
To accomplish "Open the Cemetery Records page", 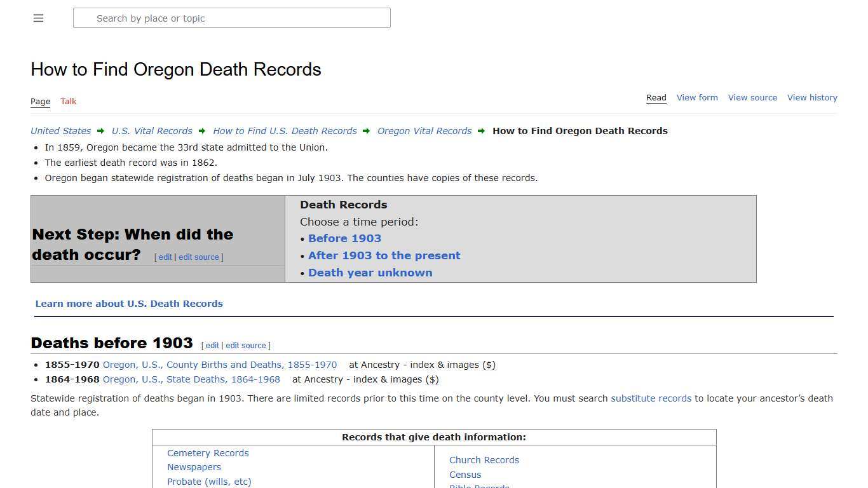I will [x=208, y=452].
